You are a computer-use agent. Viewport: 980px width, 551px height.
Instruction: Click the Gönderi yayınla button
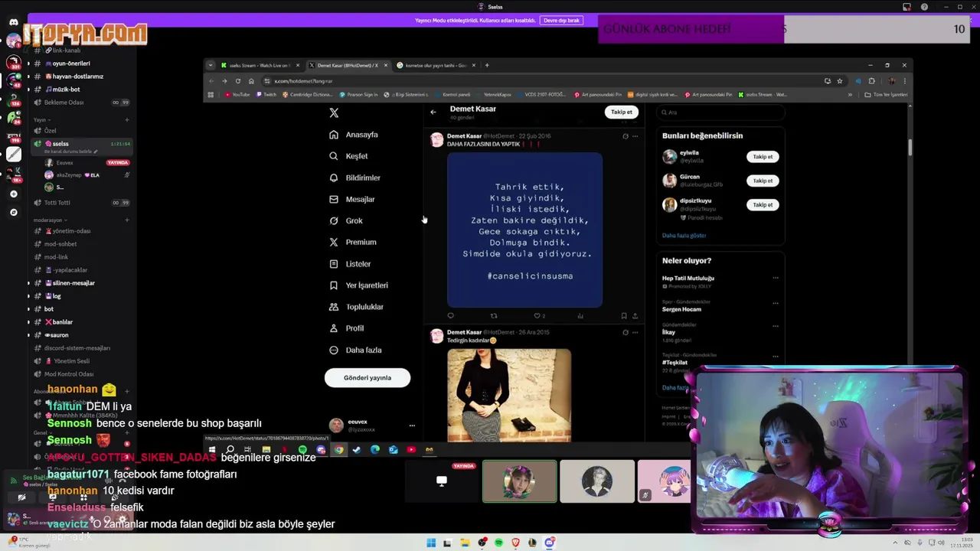pyautogui.click(x=367, y=377)
